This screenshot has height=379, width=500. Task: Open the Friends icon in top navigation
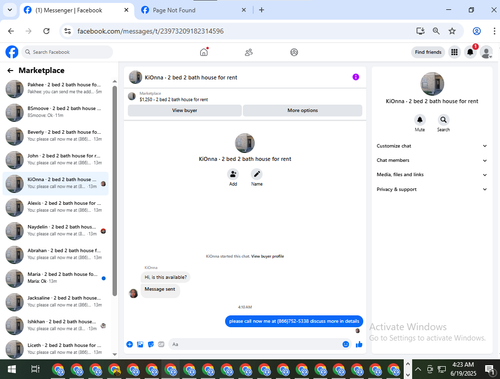[x=249, y=52]
